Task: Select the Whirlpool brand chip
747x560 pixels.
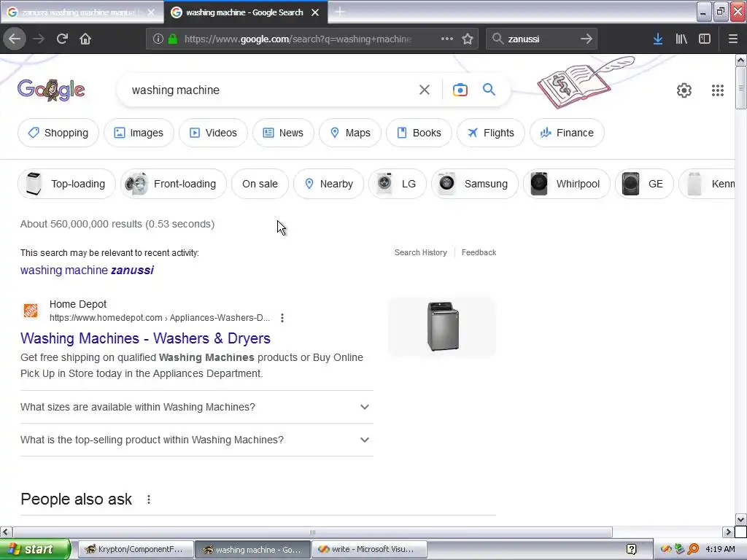Action: tap(566, 184)
